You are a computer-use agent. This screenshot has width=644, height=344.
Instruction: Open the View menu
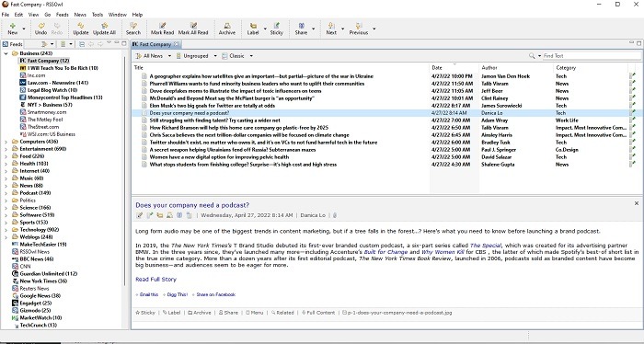34,15
